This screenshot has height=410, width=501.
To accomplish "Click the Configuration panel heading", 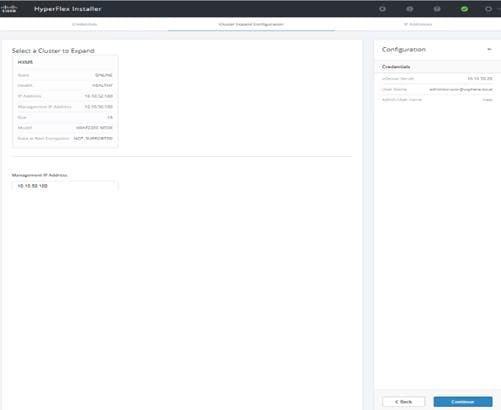I will [404, 49].
